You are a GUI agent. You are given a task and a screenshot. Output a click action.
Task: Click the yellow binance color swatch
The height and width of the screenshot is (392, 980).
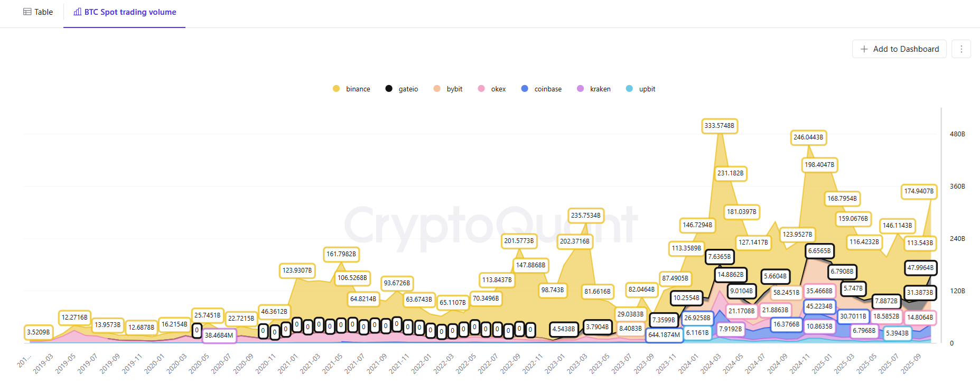coord(336,89)
